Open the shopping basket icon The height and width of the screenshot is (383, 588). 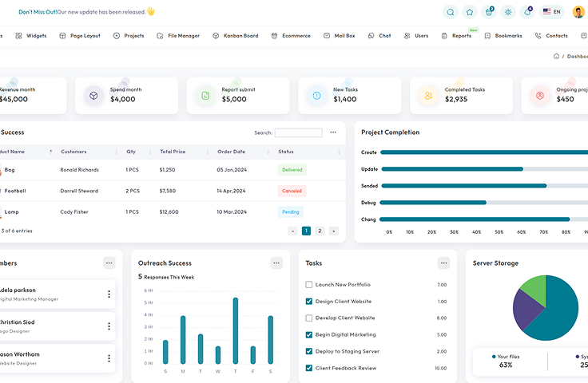489,12
